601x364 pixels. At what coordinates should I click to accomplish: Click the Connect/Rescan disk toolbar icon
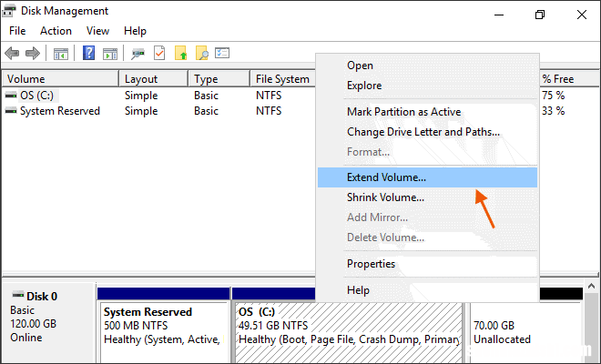[x=138, y=54]
